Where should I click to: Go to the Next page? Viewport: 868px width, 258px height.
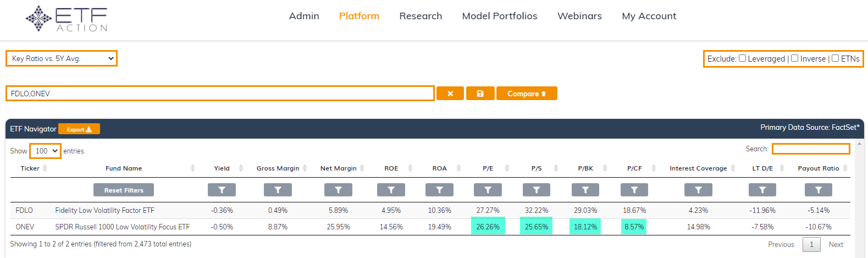(x=836, y=244)
